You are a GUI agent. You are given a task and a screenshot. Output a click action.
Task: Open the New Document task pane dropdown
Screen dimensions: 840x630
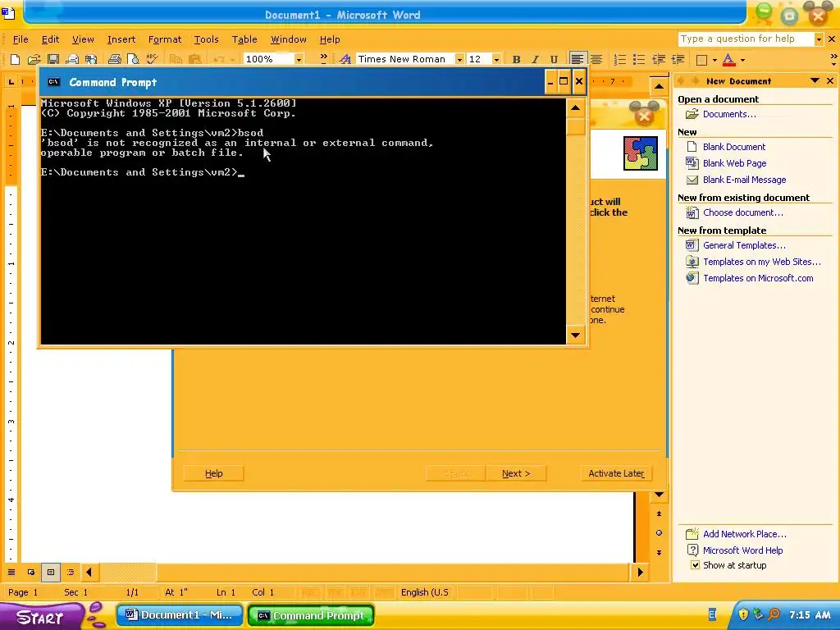[815, 81]
